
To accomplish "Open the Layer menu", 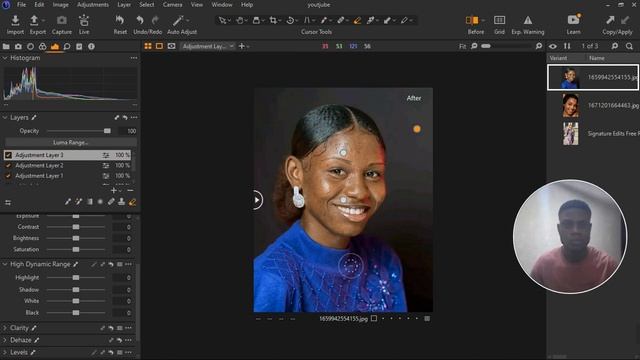I will [124, 5].
